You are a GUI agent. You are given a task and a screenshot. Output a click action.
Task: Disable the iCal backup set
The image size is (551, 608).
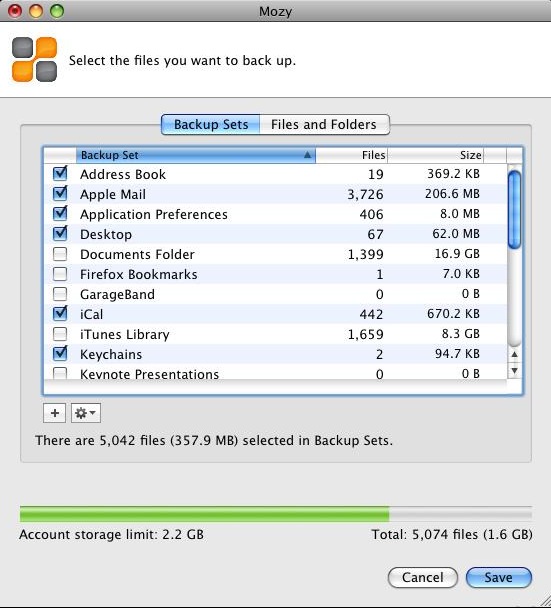60,313
